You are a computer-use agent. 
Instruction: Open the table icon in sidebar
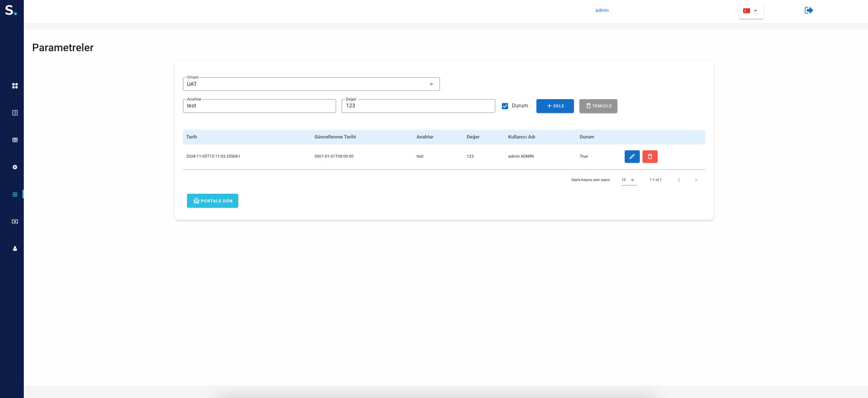pyautogui.click(x=15, y=140)
